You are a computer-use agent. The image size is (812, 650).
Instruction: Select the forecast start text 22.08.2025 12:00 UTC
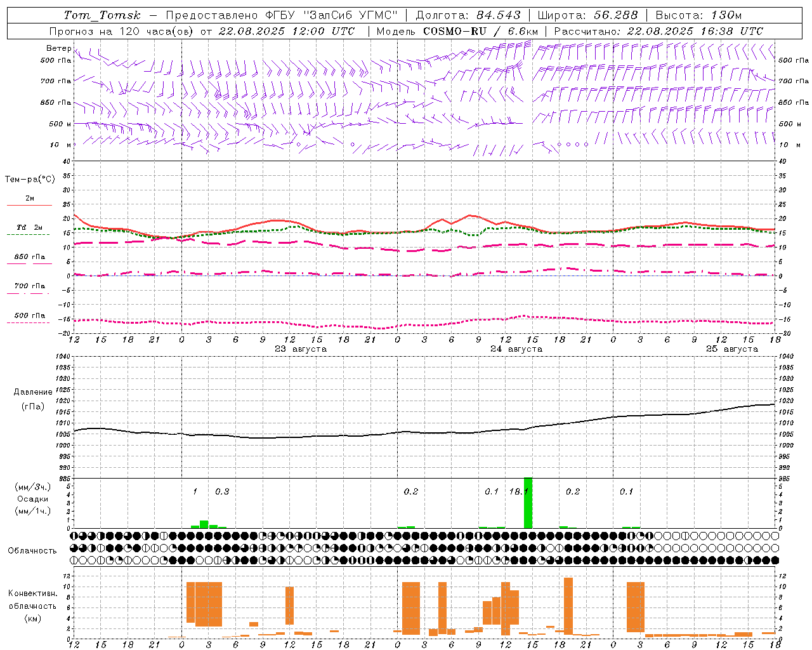287,31
